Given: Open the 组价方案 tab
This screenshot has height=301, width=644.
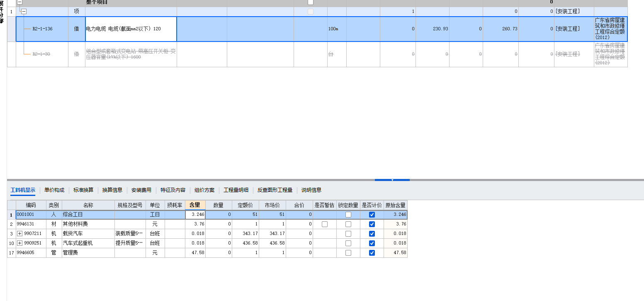Looking at the screenshot, I should point(204,190).
